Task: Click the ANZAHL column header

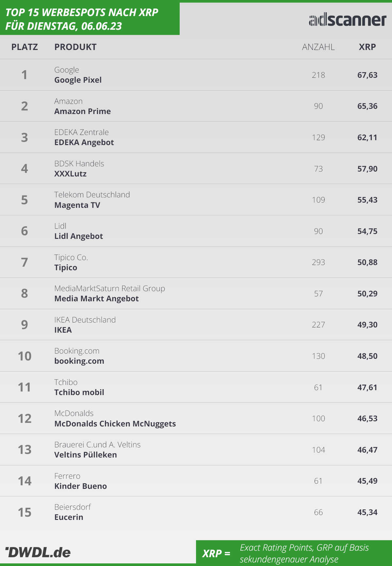Action: 318,47
